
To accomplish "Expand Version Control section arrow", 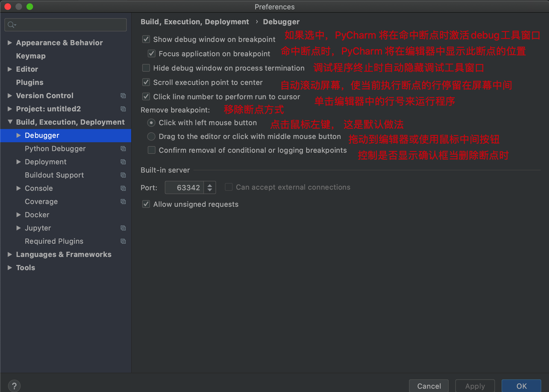I will pyautogui.click(x=10, y=95).
